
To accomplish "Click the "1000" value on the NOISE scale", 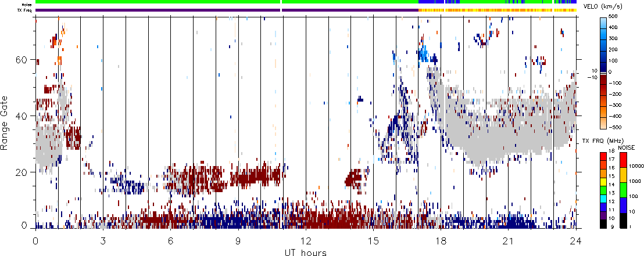I will tap(635, 182).
